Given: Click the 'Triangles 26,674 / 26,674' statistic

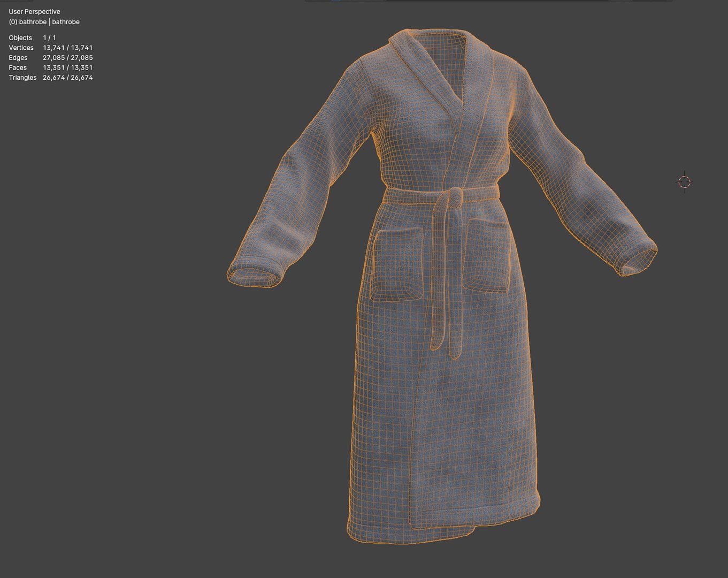Looking at the screenshot, I should (x=51, y=78).
